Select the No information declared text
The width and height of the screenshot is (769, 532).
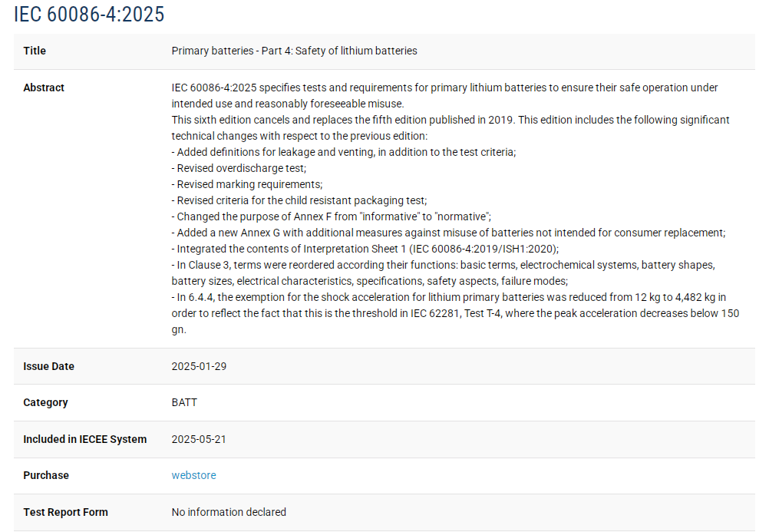coord(229,512)
